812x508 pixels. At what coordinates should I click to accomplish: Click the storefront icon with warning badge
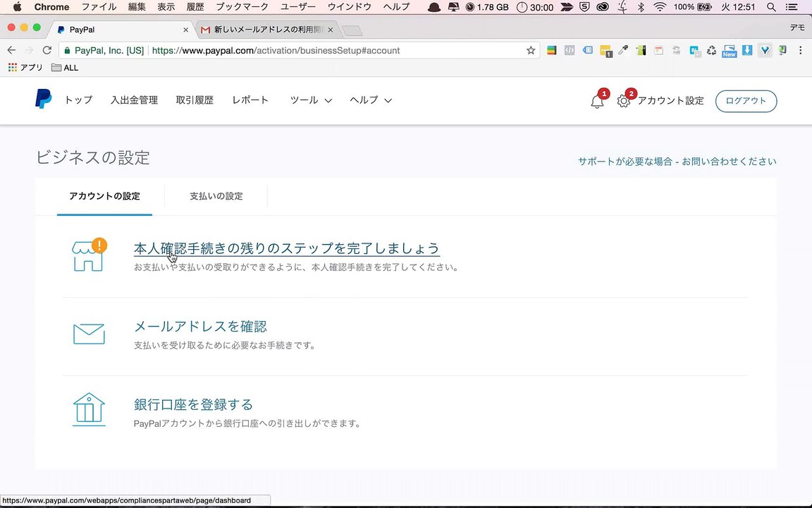click(x=89, y=255)
